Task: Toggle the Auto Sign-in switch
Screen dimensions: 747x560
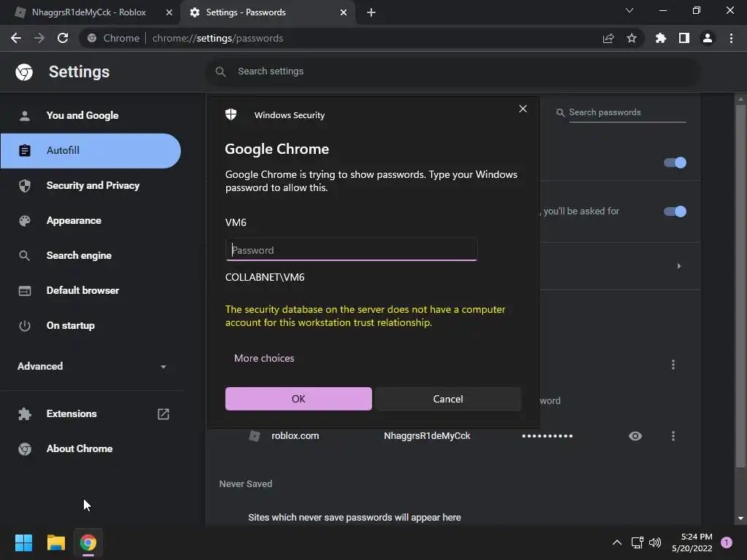Action: tap(675, 211)
